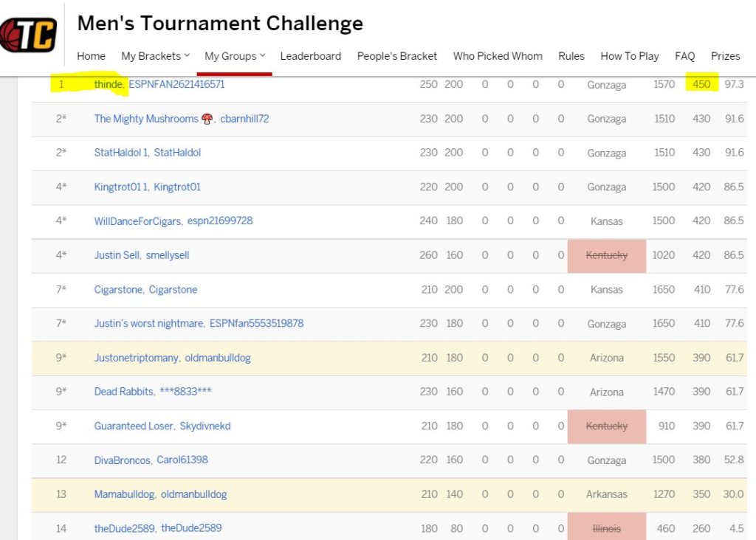This screenshot has height=540, width=756.
Task: View the People's Bracket page
Action: click(x=396, y=56)
